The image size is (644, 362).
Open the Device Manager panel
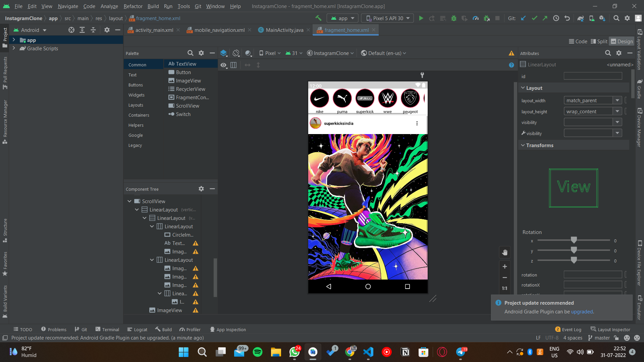[640, 127]
